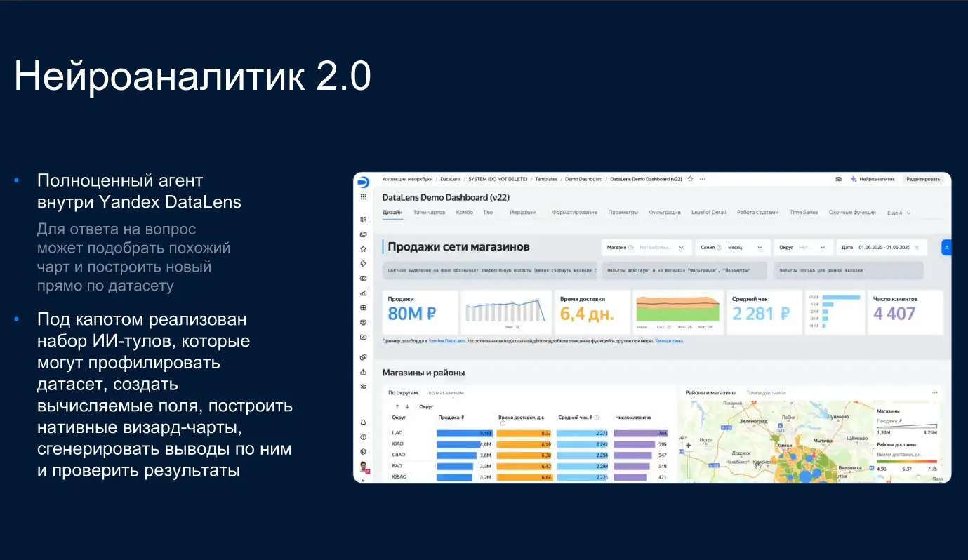Go to the Форматирование tab
968x560 pixels.
(574, 212)
